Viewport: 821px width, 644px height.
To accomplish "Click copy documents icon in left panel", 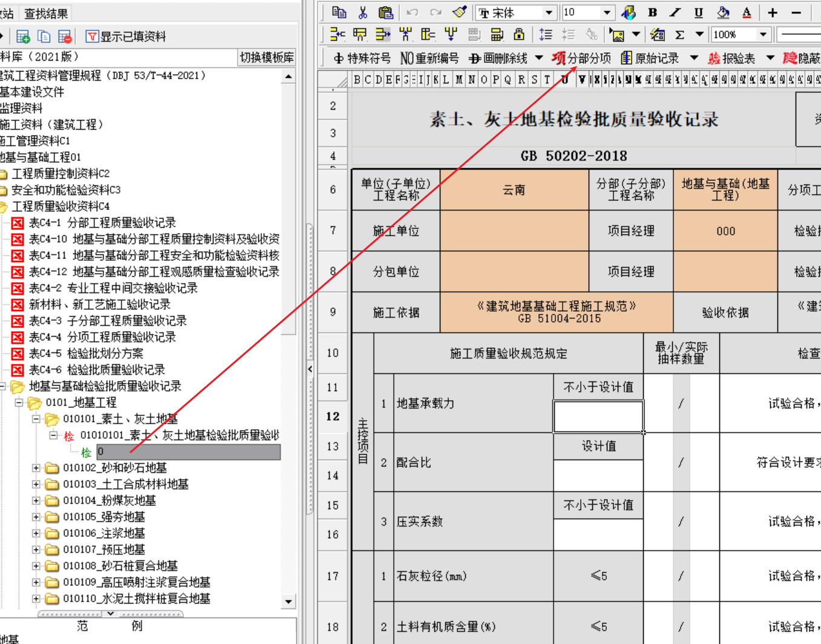I will [x=44, y=36].
